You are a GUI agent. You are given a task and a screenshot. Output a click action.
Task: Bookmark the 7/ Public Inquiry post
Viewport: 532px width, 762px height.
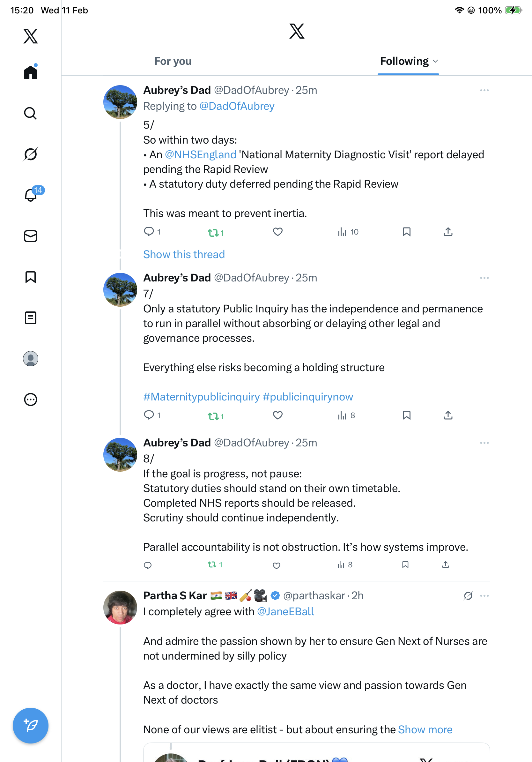(406, 415)
